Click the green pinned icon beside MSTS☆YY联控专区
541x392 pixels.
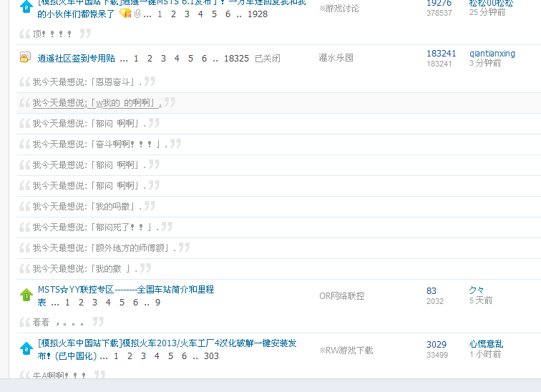click(x=26, y=295)
